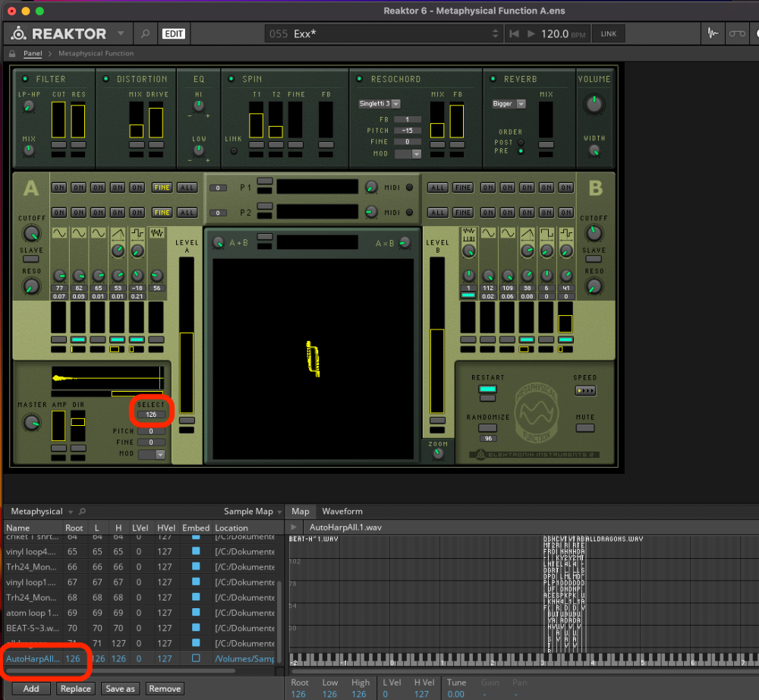Click the A×B mix knob

pyautogui.click(x=405, y=242)
